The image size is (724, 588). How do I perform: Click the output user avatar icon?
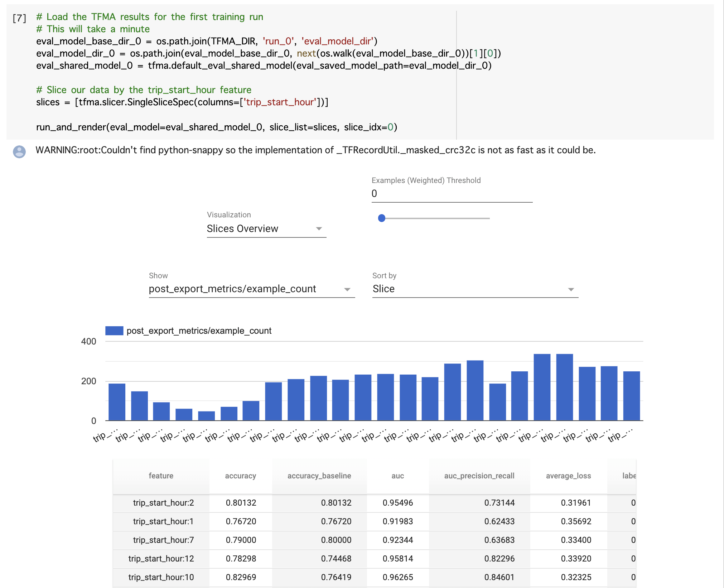point(19,151)
